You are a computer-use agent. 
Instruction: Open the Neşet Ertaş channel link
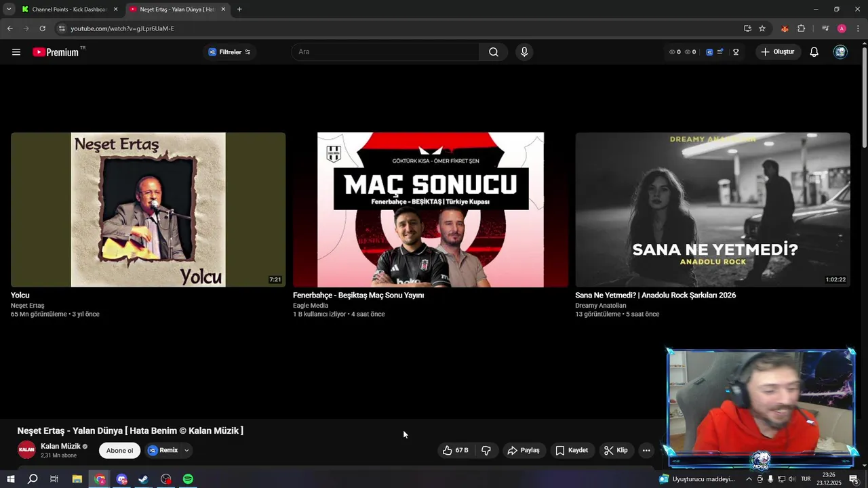[x=27, y=306]
